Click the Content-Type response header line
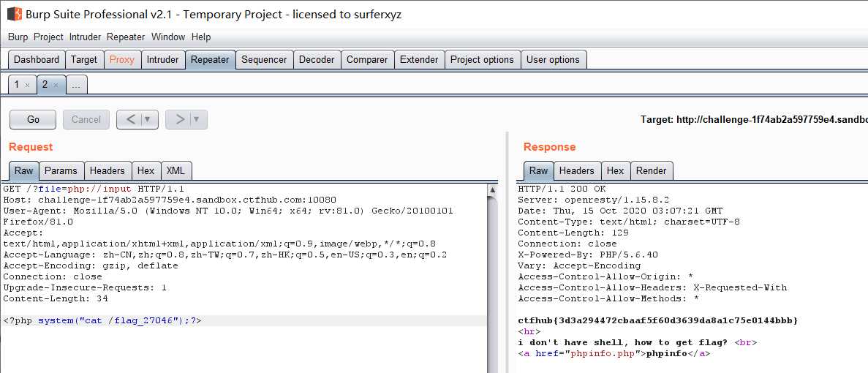The height and width of the screenshot is (373, 868). [x=629, y=222]
